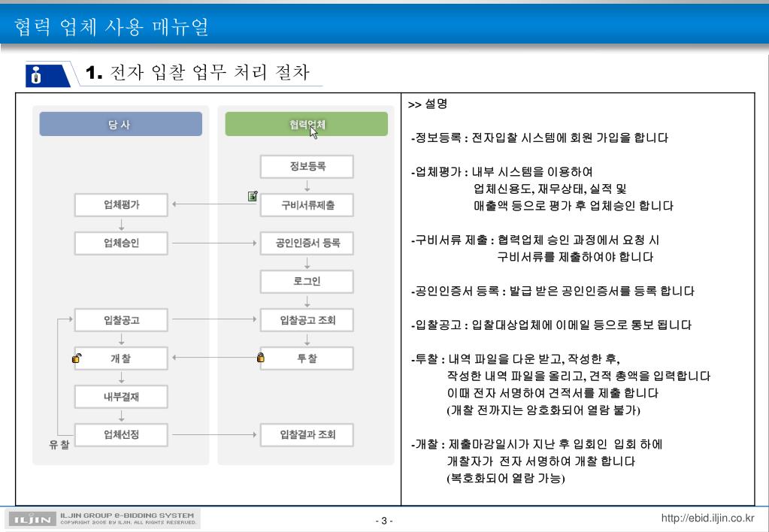
Task: Click the '협력 업체 사용 매뉴얼' title
Action: 112,26
